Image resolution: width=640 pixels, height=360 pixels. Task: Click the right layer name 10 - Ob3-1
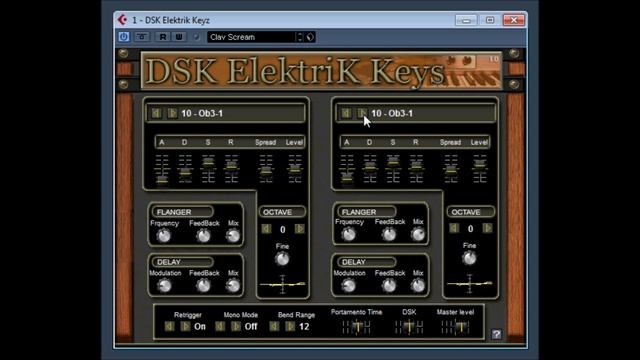tap(392, 113)
